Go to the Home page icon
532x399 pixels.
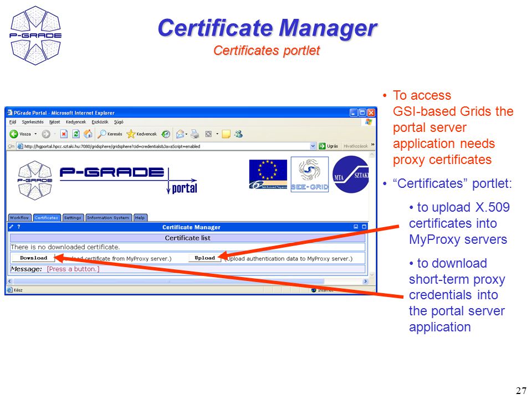point(88,134)
